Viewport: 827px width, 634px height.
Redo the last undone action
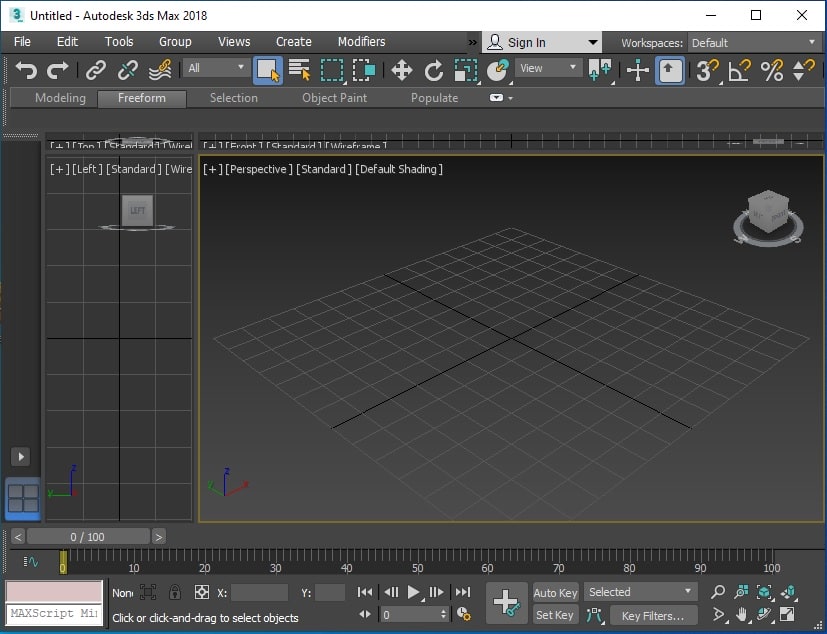coord(57,70)
